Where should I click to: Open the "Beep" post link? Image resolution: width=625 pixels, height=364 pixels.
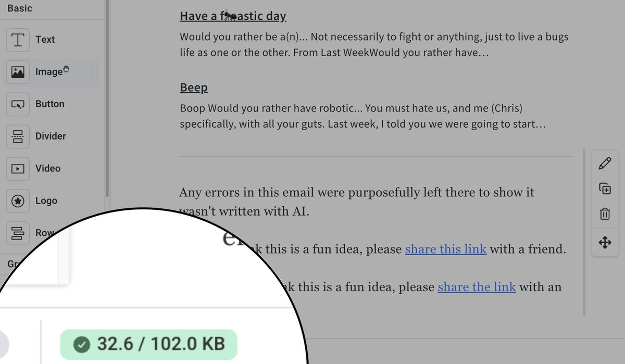[x=194, y=87]
